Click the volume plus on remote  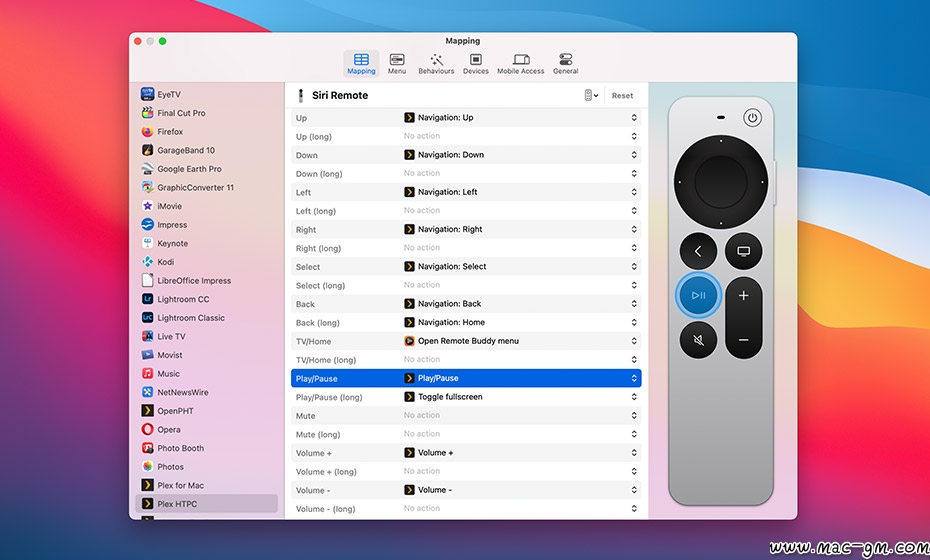click(743, 295)
